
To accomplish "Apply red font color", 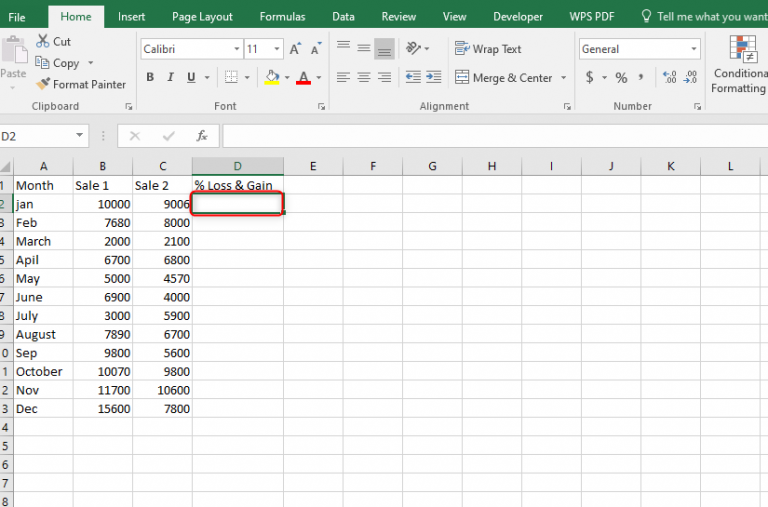I will click(303, 77).
